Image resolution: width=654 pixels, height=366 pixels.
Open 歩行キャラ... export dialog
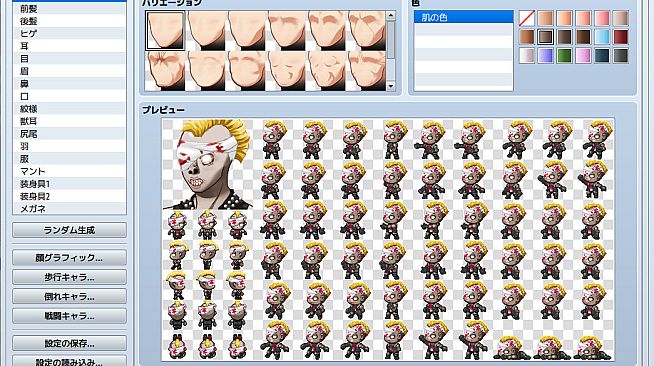pyautogui.click(x=69, y=277)
